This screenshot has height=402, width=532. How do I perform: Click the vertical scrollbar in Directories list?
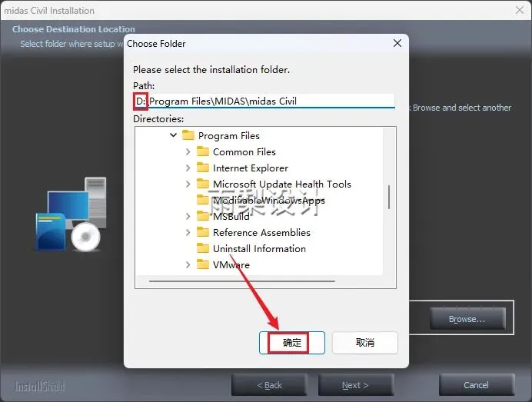pyautogui.click(x=389, y=197)
